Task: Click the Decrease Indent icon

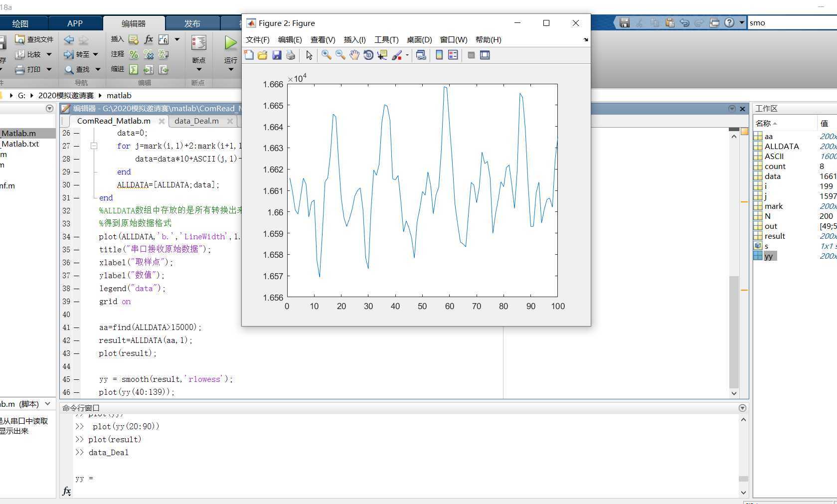Action: point(164,69)
